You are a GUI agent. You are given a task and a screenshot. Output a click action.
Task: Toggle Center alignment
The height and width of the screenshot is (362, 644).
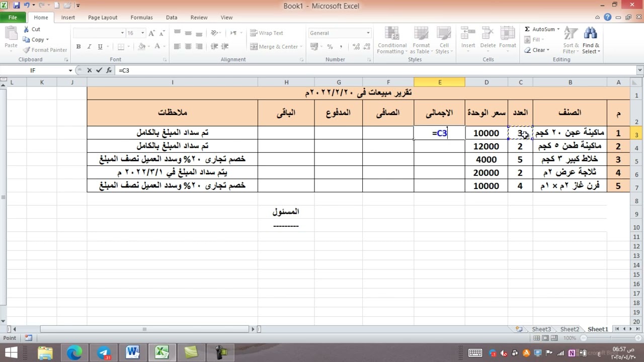188,47
